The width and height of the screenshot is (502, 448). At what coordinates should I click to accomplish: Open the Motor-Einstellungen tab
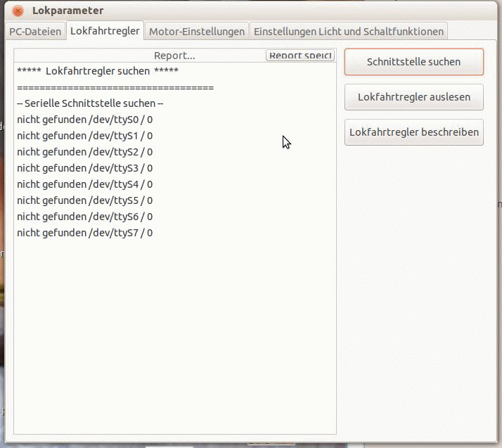point(197,32)
